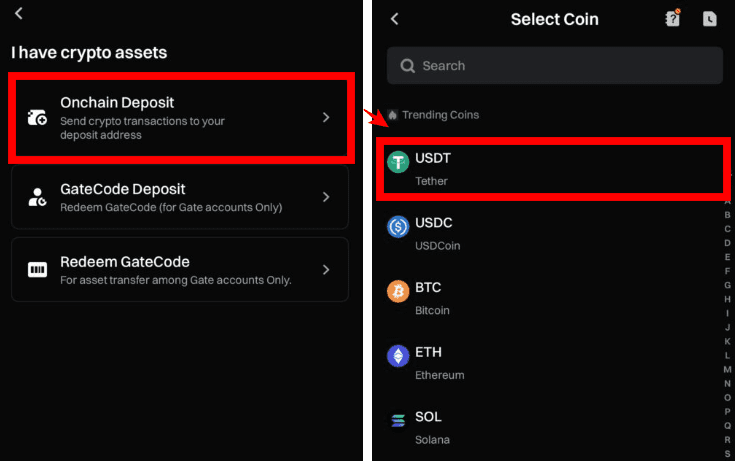Open deposit history clock icon
Screen dimensions: 735x461
(709, 19)
